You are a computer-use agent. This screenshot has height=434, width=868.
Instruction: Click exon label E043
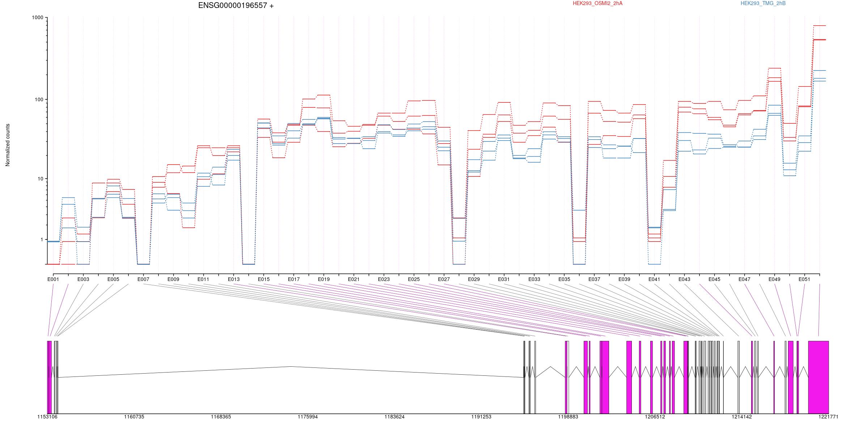pos(684,279)
